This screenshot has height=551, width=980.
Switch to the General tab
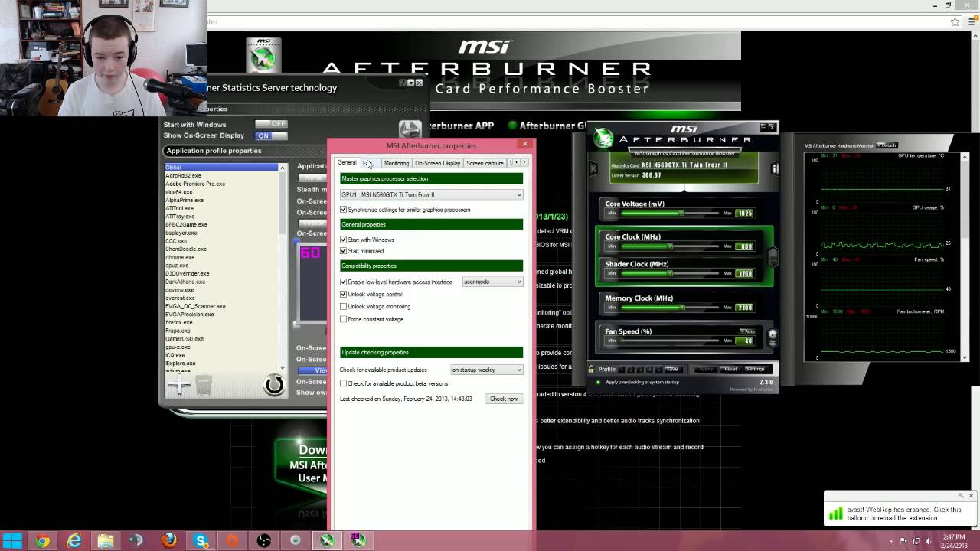click(x=347, y=163)
